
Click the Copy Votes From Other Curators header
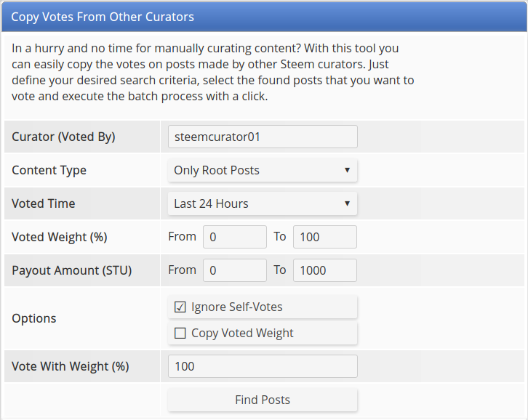tap(103, 16)
